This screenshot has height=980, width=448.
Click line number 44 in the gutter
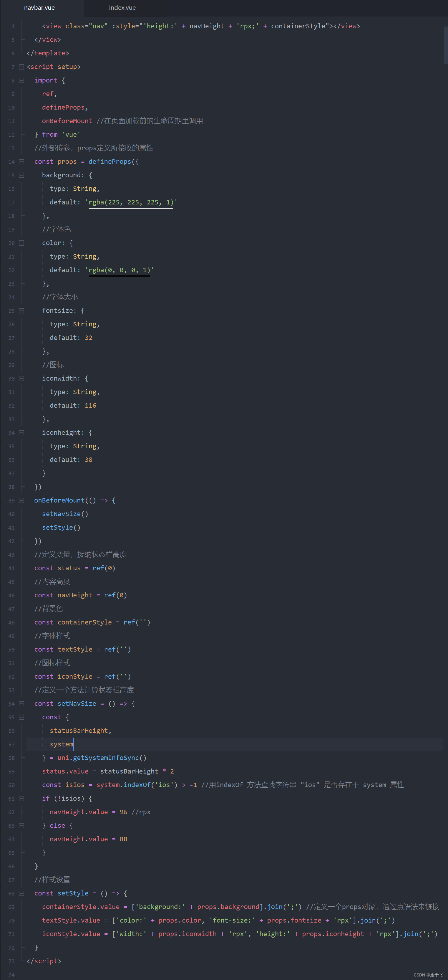11,569
